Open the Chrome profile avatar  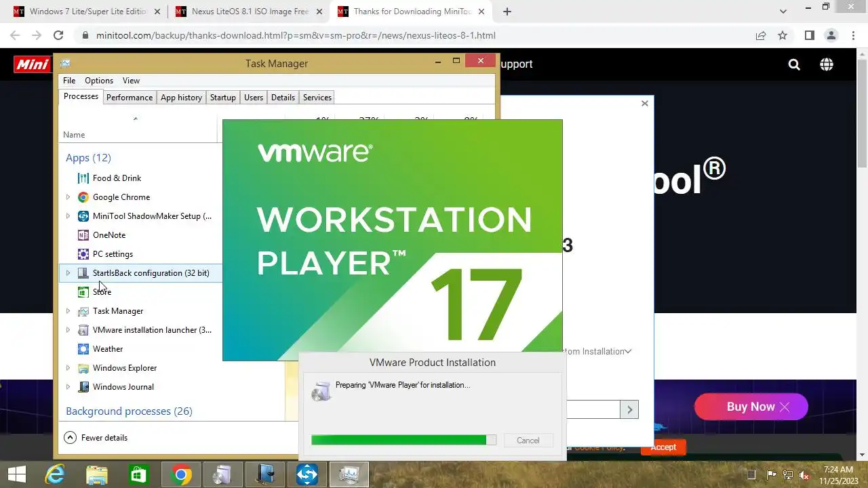[831, 35]
